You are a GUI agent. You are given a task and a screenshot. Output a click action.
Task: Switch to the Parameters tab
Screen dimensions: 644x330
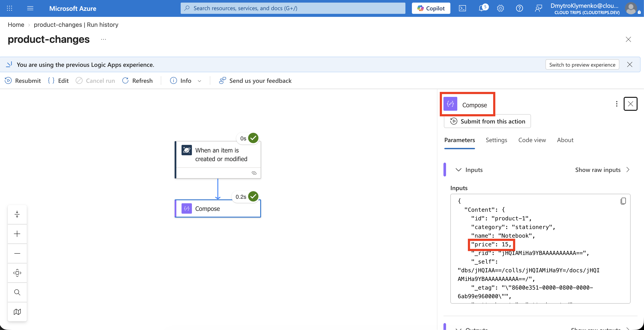click(x=459, y=140)
